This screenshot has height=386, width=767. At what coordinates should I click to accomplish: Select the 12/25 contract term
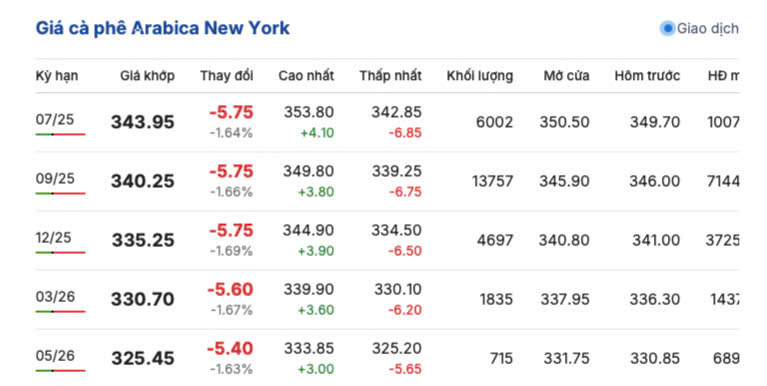coord(53,237)
